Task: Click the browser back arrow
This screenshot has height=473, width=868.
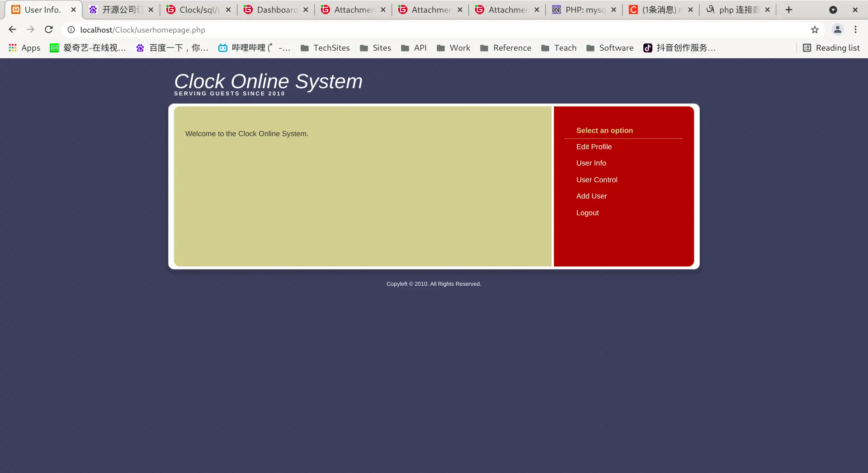Action: tap(12, 29)
